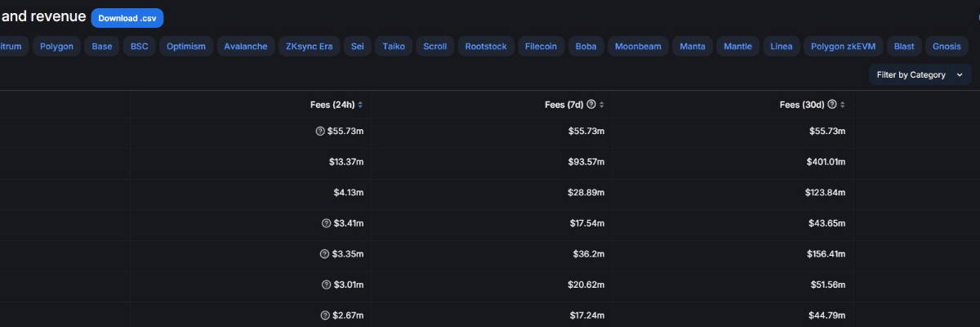Viewport: 980px width, 327px height.
Task: Click help icon next to $55.73m fee
Action: (x=321, y=132)
